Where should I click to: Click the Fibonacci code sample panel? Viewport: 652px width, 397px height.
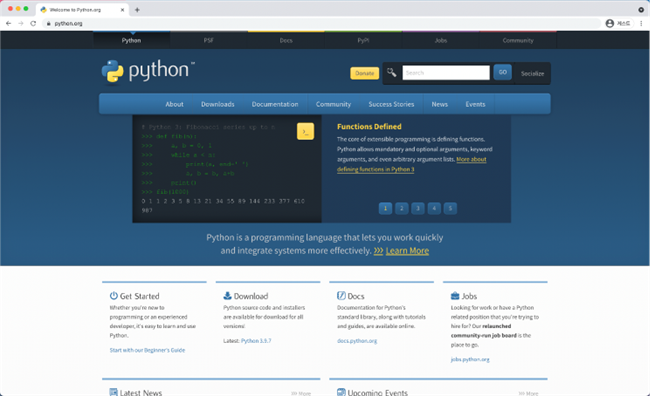227,169
